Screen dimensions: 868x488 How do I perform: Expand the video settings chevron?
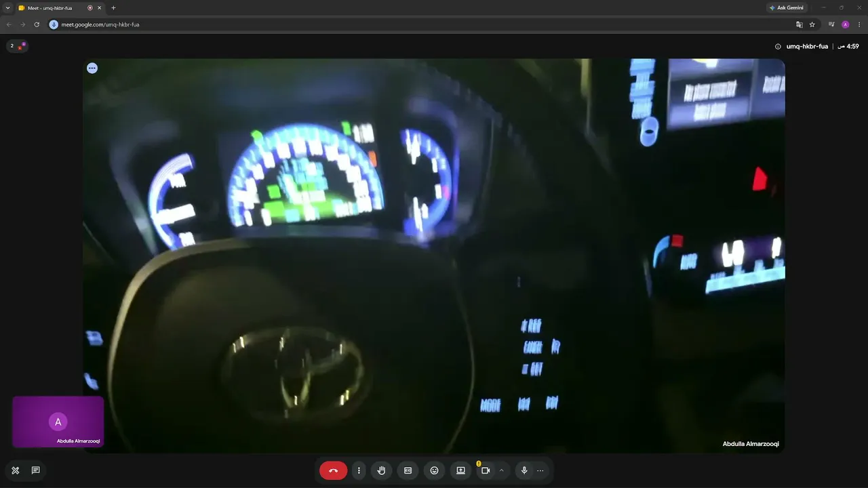[x=501, y=470]
